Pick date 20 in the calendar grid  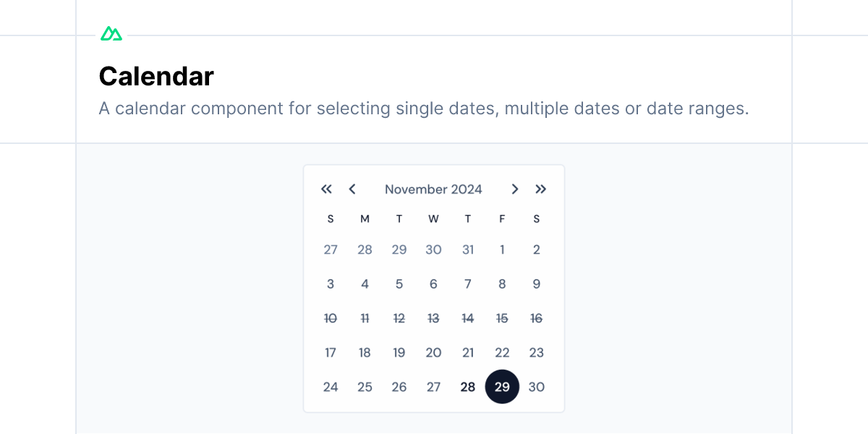pyautogui.click(x=433, y=352)
